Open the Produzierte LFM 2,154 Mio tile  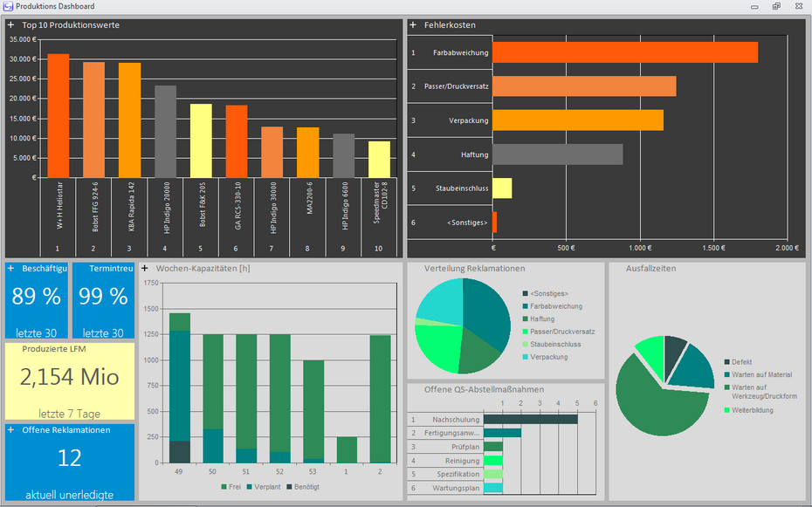(x=69, y=381)
